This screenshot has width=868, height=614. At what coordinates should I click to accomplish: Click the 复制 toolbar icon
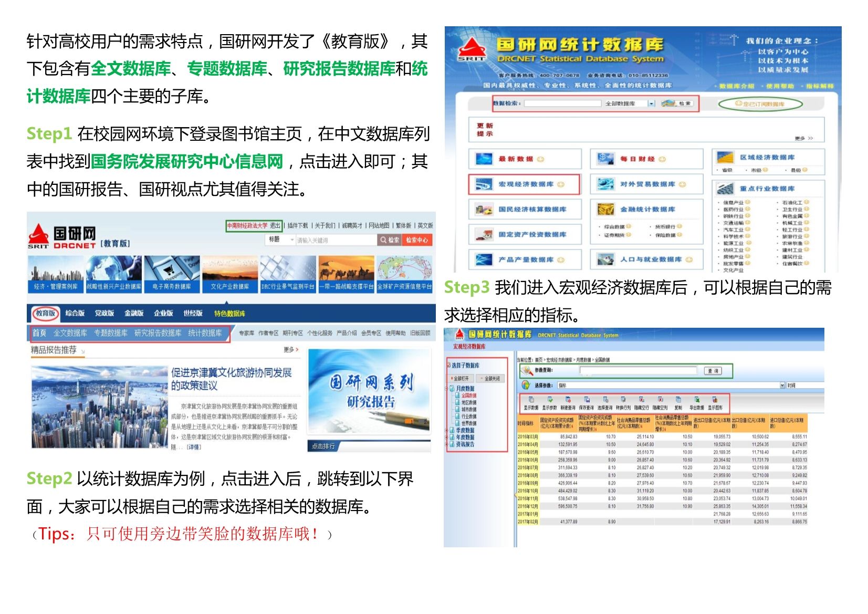click(678, 400)
